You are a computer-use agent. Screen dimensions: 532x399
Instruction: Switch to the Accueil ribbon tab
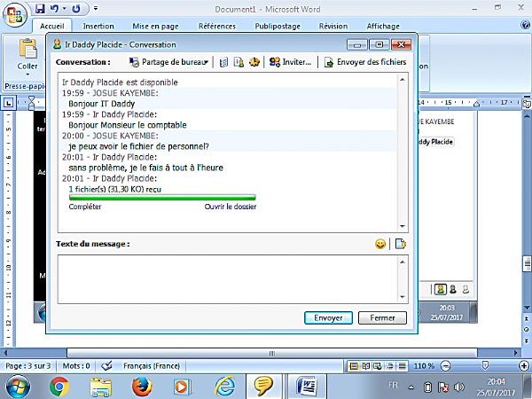pyautogui.click(x=52, y=26)
